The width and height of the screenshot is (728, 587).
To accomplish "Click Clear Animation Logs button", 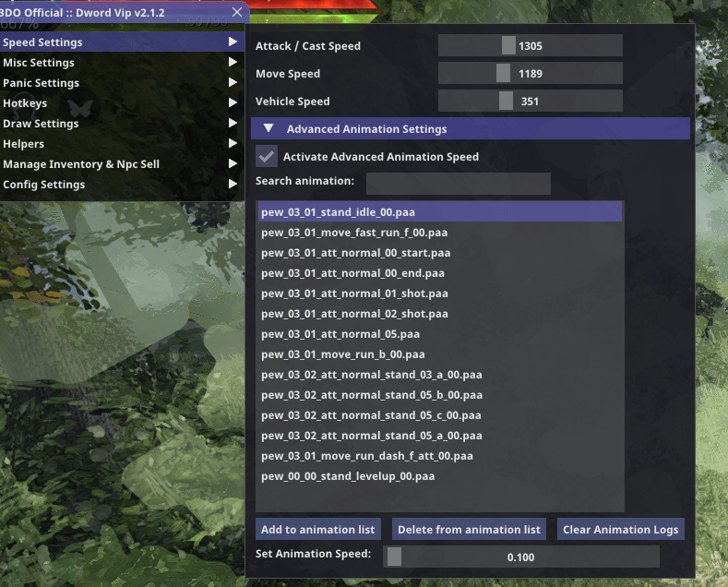I will (621, 530).
